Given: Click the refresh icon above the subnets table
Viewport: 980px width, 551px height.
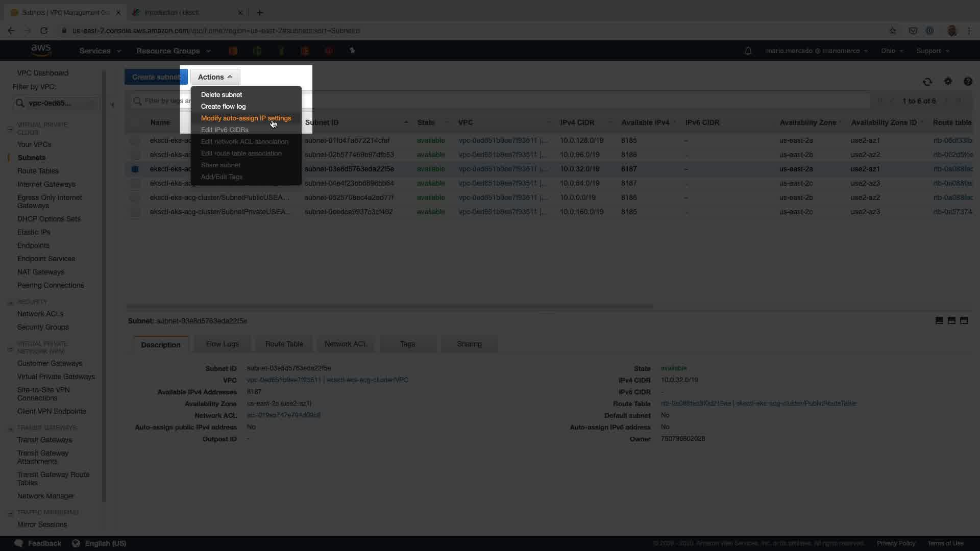Looking at the screenshot, I should coord(927,82).
